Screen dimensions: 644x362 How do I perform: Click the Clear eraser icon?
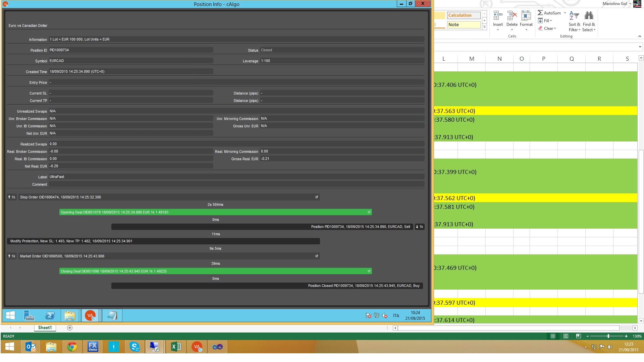(x=540, y=28)
